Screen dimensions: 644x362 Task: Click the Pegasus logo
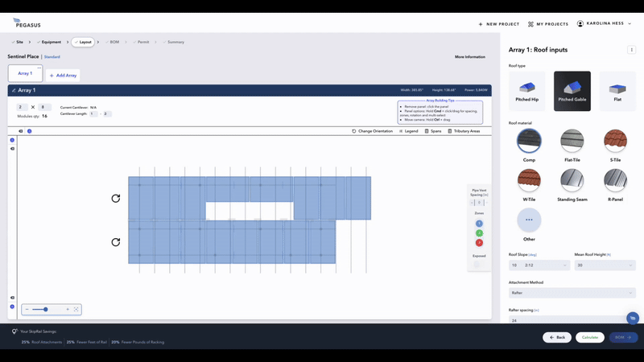click(x=27, y=23)
